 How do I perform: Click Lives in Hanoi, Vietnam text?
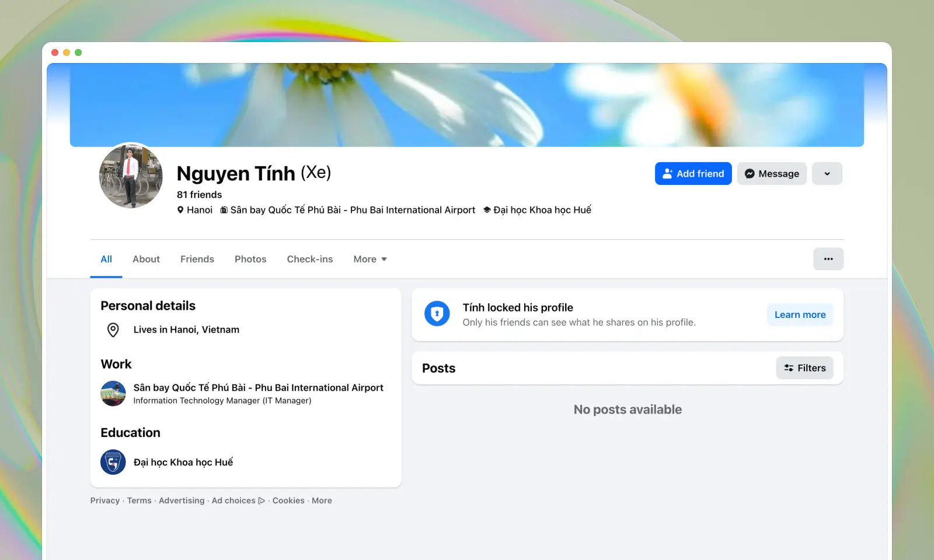coord(186,330)
